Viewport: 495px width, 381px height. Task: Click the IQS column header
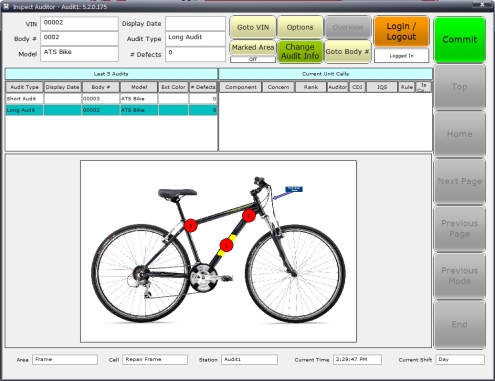[382, 87]
